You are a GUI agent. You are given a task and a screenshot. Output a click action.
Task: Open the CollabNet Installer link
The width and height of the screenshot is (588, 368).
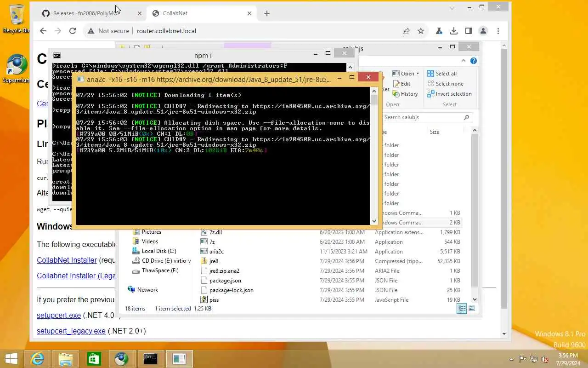(x=67, y=260)
